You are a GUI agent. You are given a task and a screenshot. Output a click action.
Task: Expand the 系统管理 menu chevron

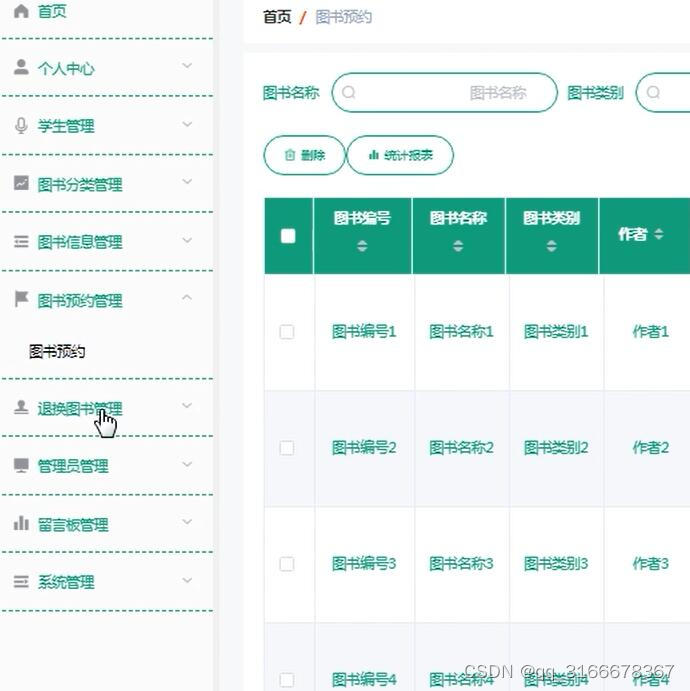point(187,580)
